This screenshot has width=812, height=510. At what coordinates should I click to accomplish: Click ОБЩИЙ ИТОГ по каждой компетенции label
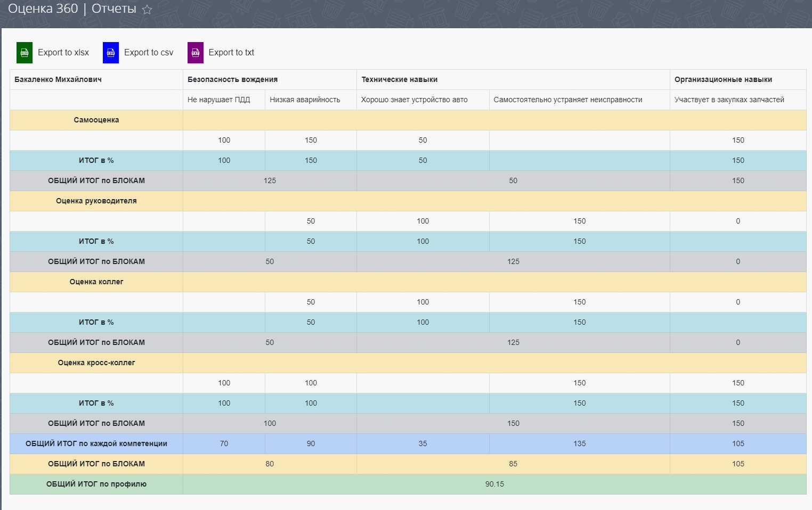96,443
